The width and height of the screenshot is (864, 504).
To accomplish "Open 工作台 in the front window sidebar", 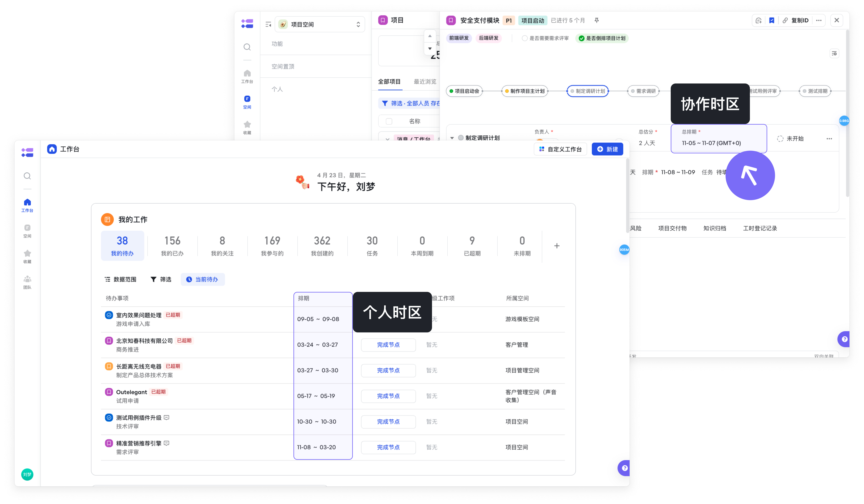I will [27, 205].
